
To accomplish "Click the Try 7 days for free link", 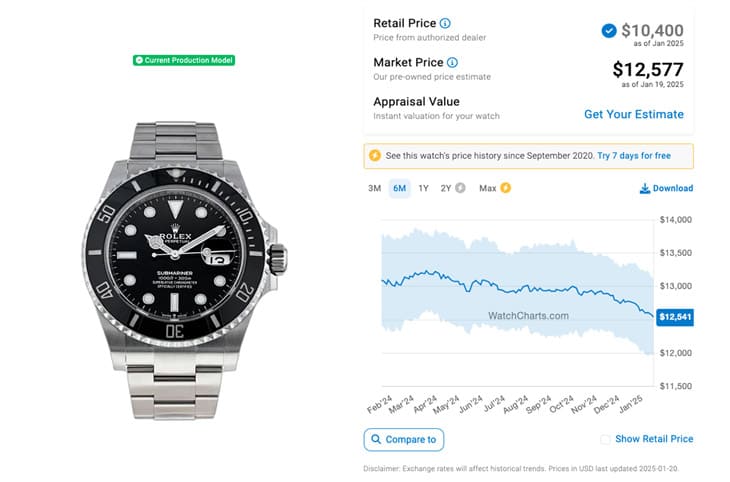I will click(x=634, y=156).
